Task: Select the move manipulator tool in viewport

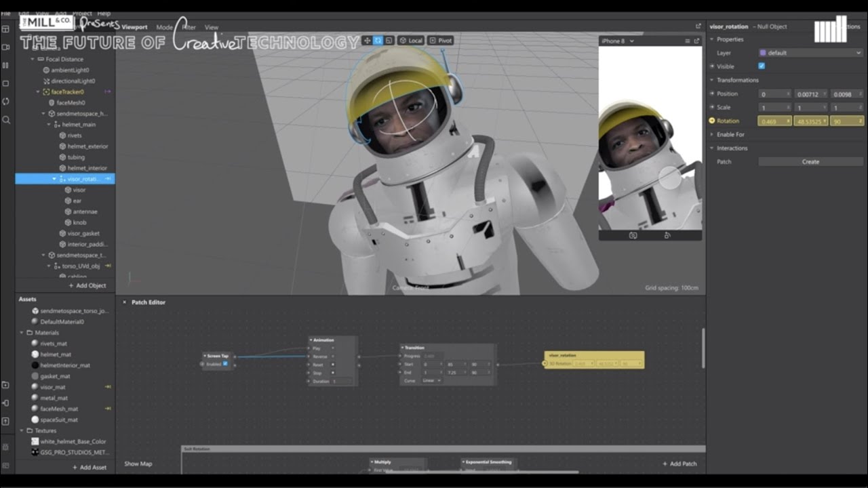Action: coord(368,41)
